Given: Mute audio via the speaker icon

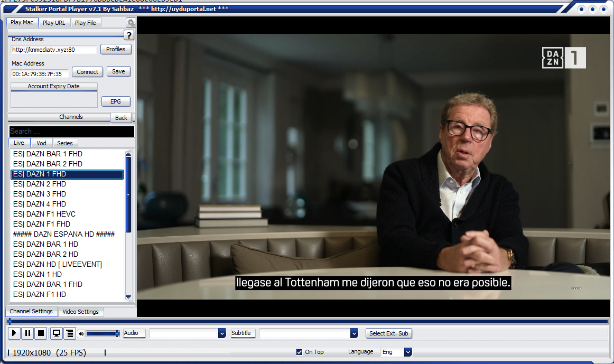Looking at the screenshot, I should (x=81, y=333).
